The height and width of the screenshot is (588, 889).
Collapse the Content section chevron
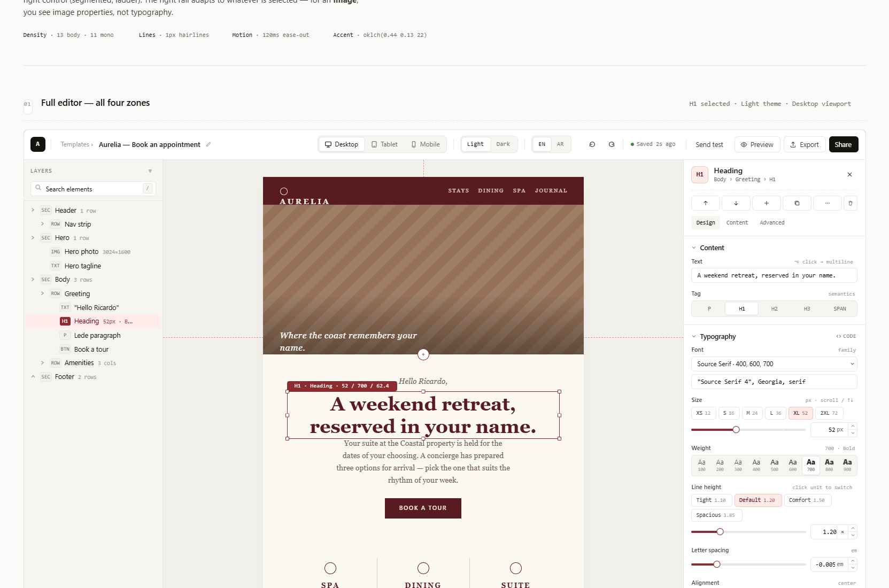(x=694, y=248)
